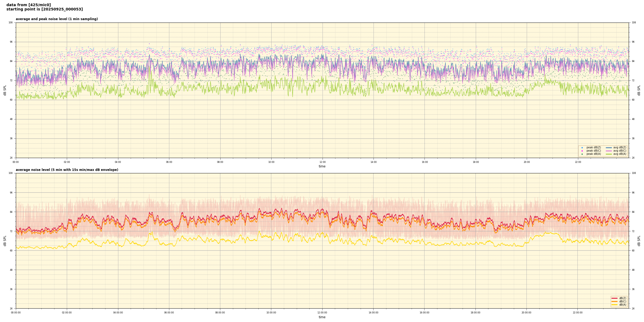
Task: Click the 18:00:00 tick label on the lower chart
Action: [475, 313]
